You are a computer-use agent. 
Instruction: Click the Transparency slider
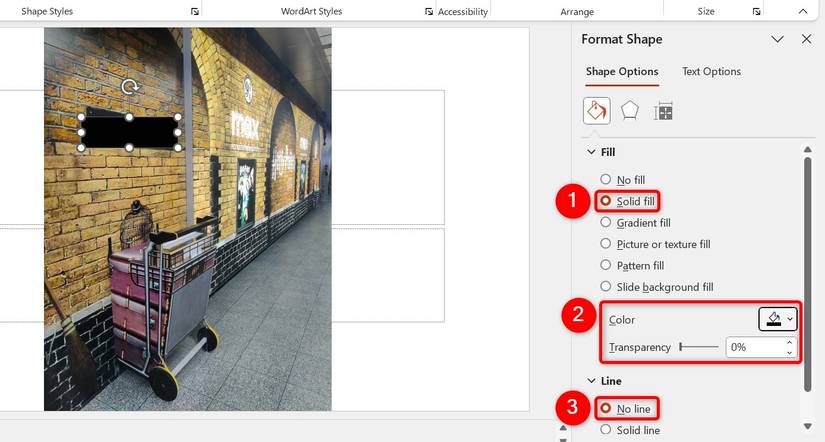coord(699,347)
